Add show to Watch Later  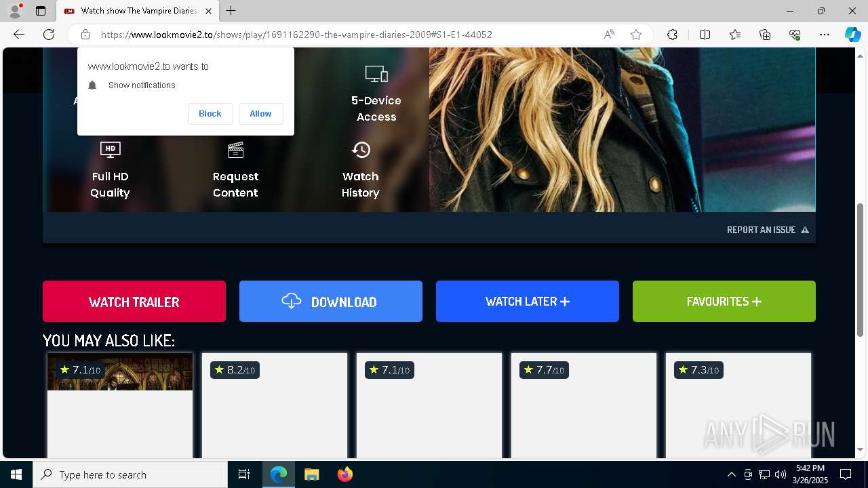pos(528,302)
